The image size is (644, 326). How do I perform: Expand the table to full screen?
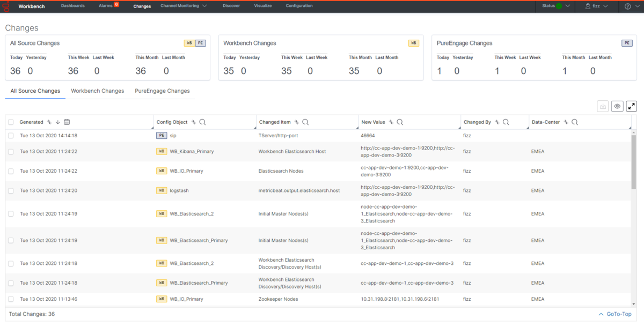point(632,106)
